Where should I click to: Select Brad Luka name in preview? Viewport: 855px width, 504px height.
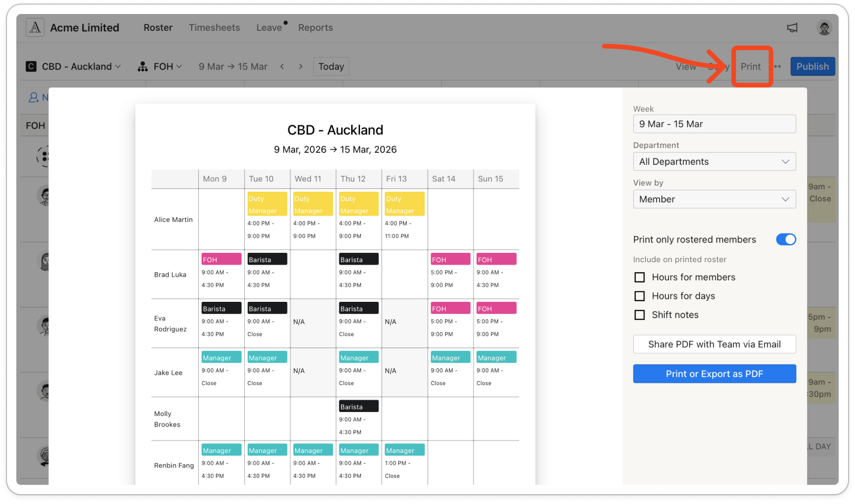[x=170, y=274]
